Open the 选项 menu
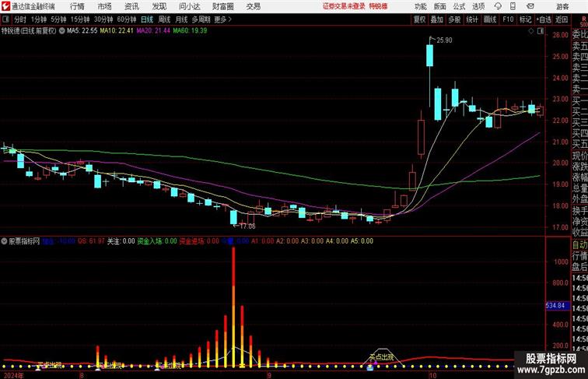 point(478,6)
